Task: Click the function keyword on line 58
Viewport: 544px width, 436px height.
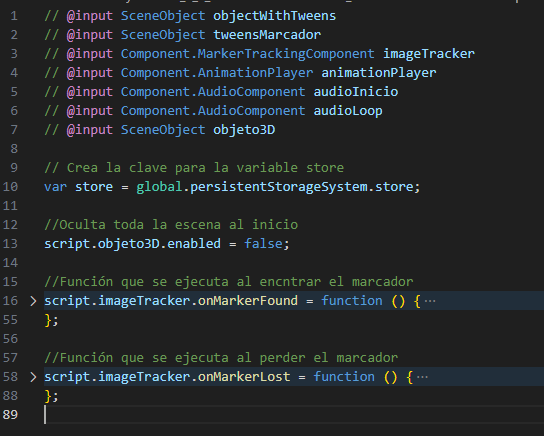Action: (x=344, y=377)
